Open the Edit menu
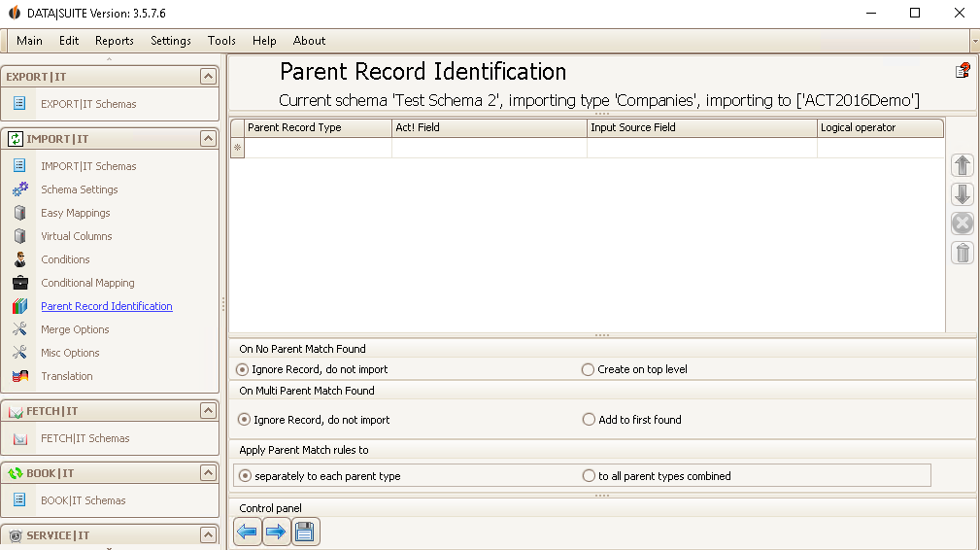The width and height of the screenshot is (980, 550). pos(69,41)
